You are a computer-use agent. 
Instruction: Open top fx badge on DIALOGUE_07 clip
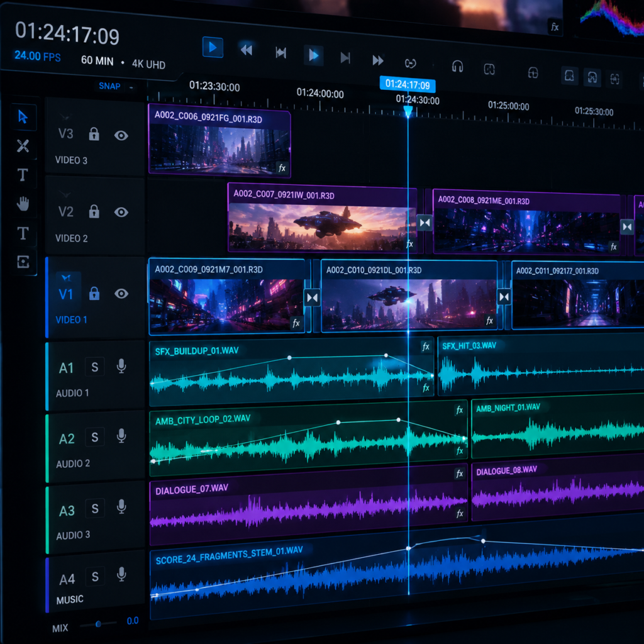coord(460,474)
